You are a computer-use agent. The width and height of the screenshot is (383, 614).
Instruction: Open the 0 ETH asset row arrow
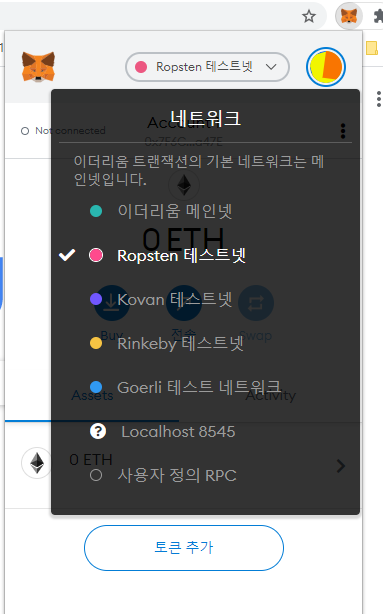341,466
